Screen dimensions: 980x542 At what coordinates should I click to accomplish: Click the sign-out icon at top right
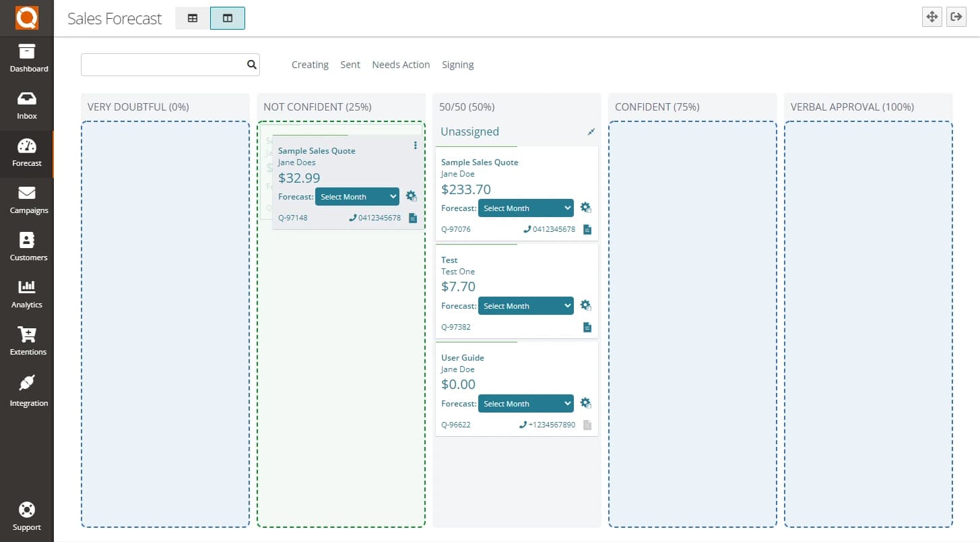coord(956,17)
